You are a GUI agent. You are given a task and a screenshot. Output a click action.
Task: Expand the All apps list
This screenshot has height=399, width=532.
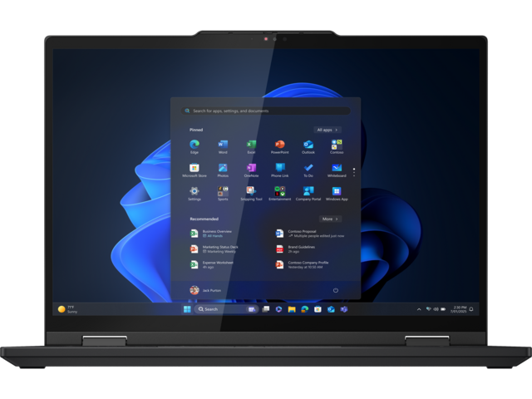(x=328, y=130)
